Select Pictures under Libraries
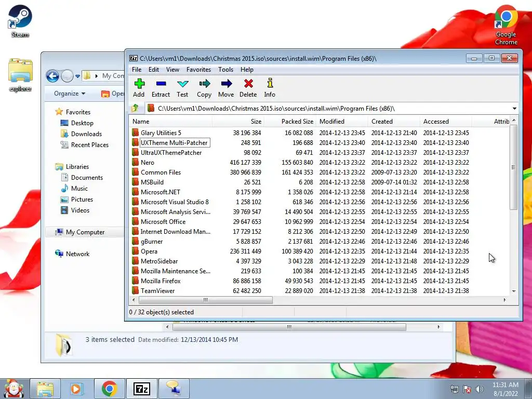This screenshot has height=399, width=532. click(82, 199)
